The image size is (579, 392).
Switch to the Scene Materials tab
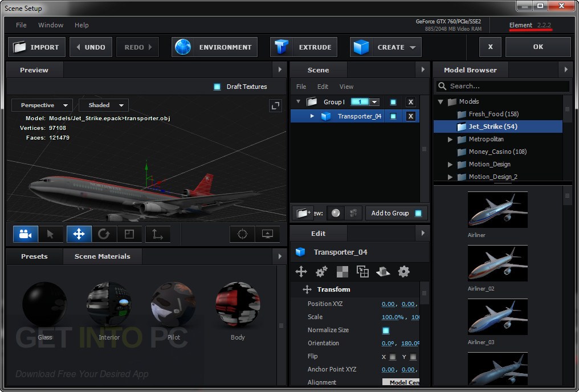click(x=102, y=256)
